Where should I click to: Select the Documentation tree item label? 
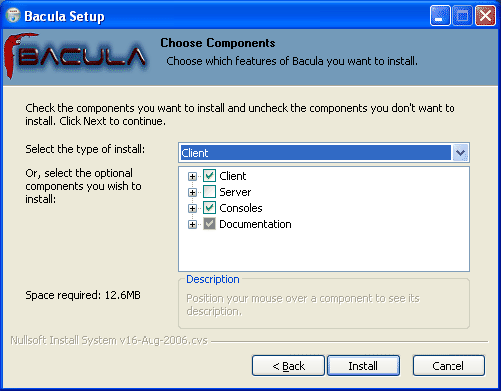[x=255, y=224]
